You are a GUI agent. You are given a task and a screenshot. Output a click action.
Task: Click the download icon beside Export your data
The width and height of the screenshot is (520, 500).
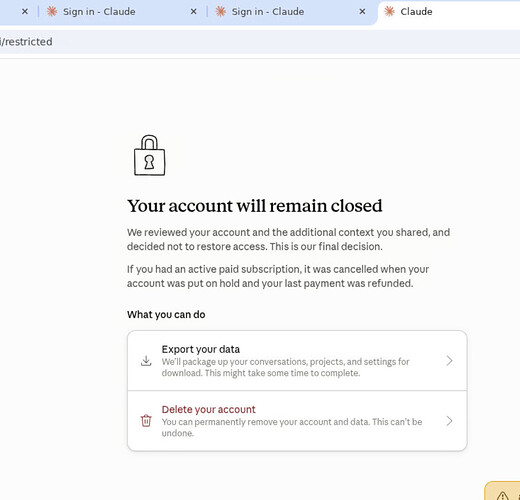click(146, 361)
